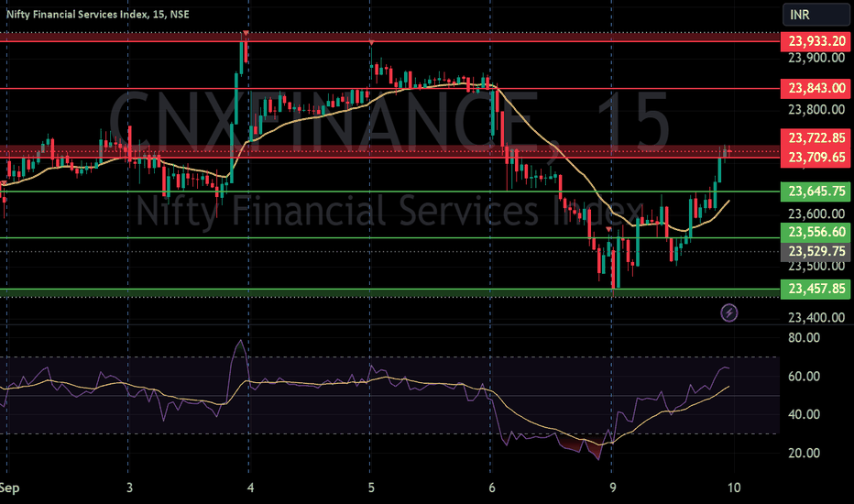This screenshot has width=854, height=504.
Task: Click the date label 4 on time axis
Action: [250, 488]
